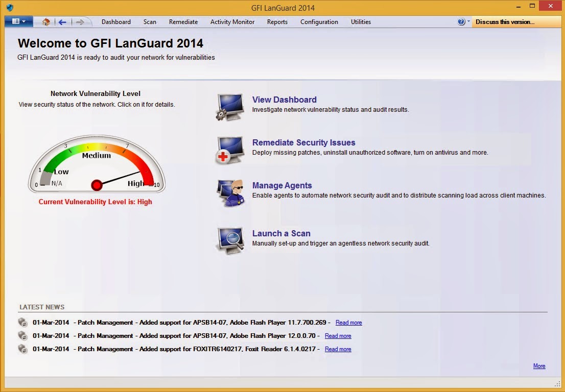This screenshot has width=565, height=392.
Task: Close the GFI LanGuard window
Action: tap(550, 6)
